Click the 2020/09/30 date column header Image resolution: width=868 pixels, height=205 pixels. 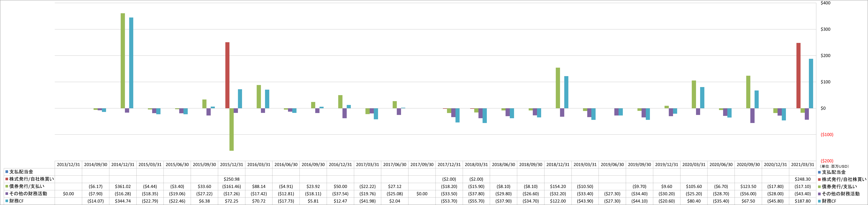coord(748,165)
